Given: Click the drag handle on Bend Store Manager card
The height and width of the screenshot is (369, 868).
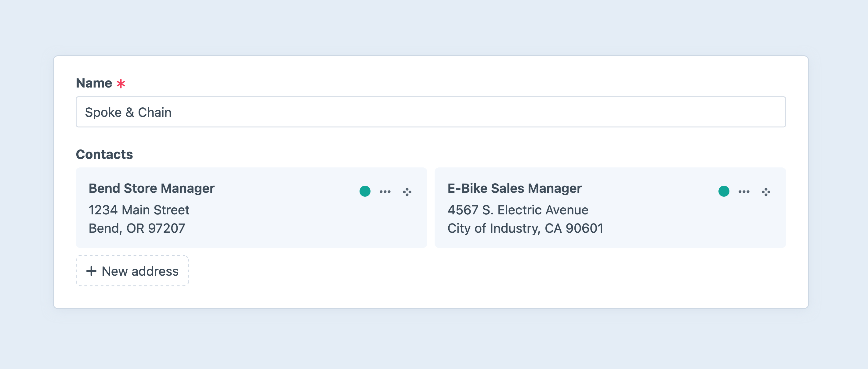Looking at the screenshot, I should pyautogui.click(x=407, y=192).
